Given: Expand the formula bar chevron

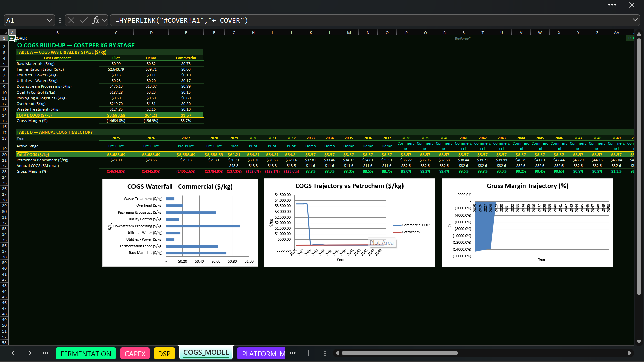Looking at the screenshot, I should coord(635,20).
